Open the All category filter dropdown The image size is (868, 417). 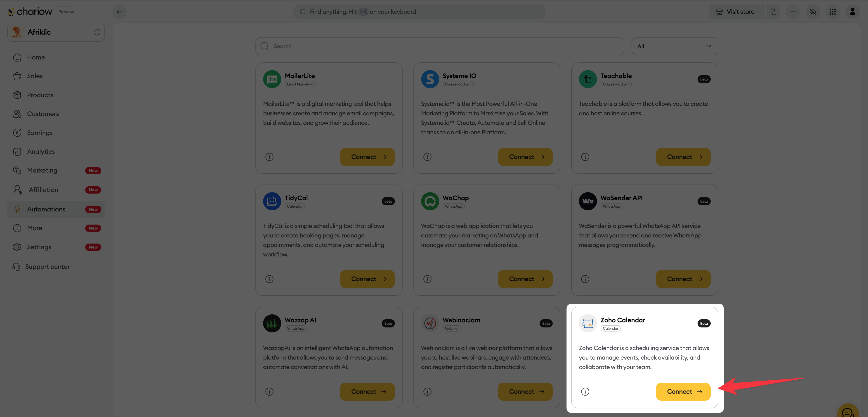pos(675,46)
